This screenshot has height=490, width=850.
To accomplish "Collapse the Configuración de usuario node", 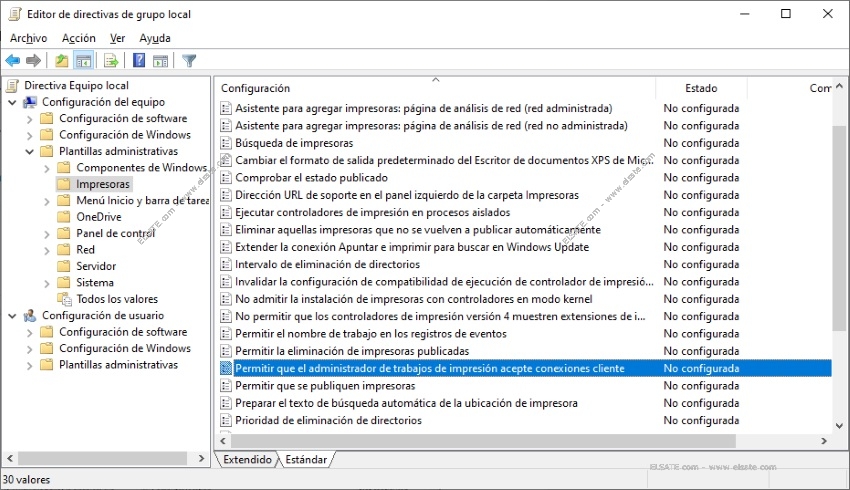I will (12, 315).
